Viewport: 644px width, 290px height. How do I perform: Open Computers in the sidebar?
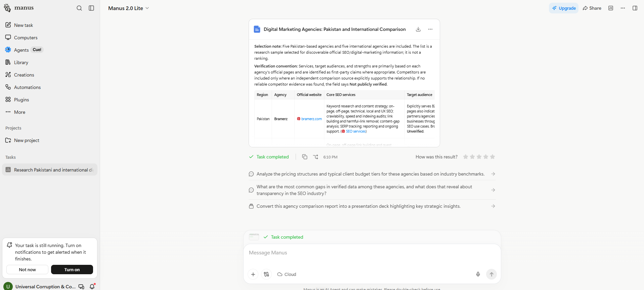click(50, 38)
